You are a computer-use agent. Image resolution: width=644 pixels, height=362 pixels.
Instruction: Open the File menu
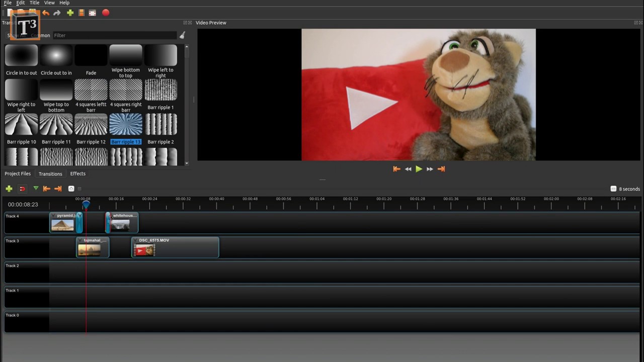point(8,3)
